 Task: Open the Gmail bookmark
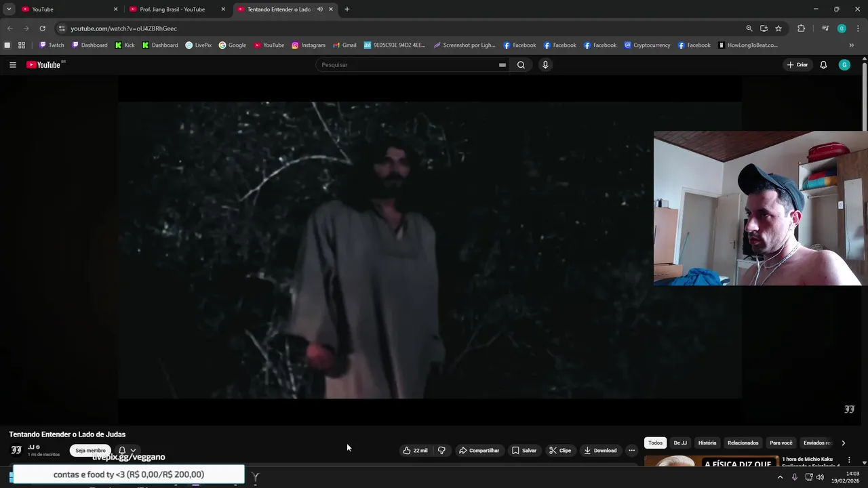(344, 45)
